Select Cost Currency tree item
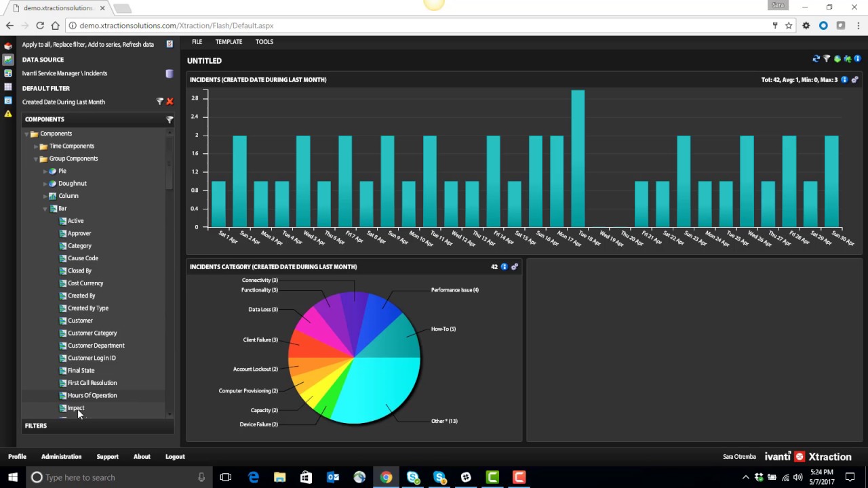Image resolution: width=868 pixels, height=488 pixels. [85, 283]
